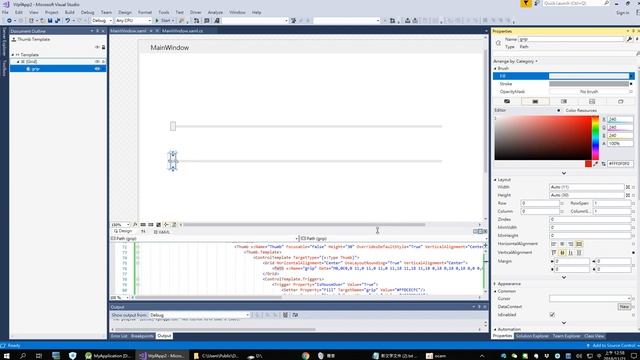640x360 pixels.
Task: Collapse the Grid tree node
Action: tap(18, 62)
